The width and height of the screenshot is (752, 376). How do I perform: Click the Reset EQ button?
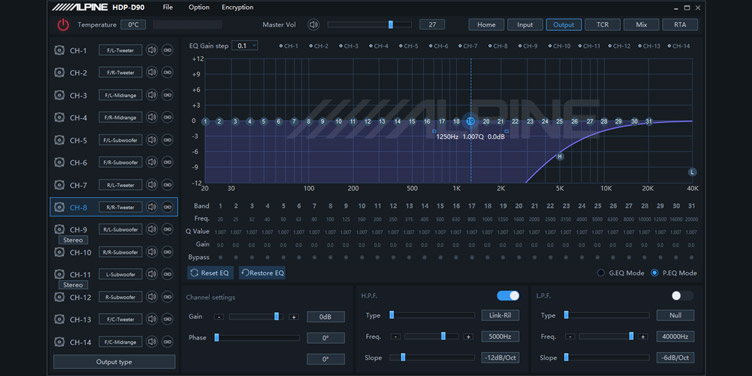211,273
